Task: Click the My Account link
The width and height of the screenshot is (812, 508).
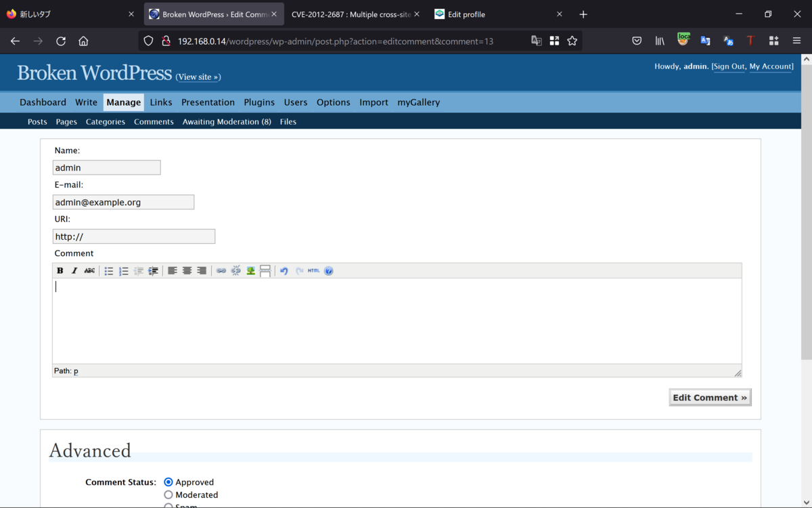Action: (771, 66)
